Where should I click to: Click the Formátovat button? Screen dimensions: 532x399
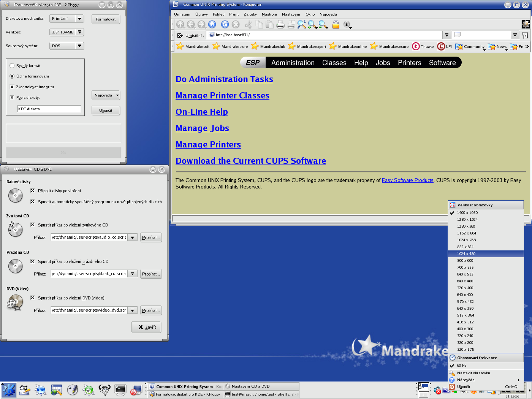coord(106,19)
